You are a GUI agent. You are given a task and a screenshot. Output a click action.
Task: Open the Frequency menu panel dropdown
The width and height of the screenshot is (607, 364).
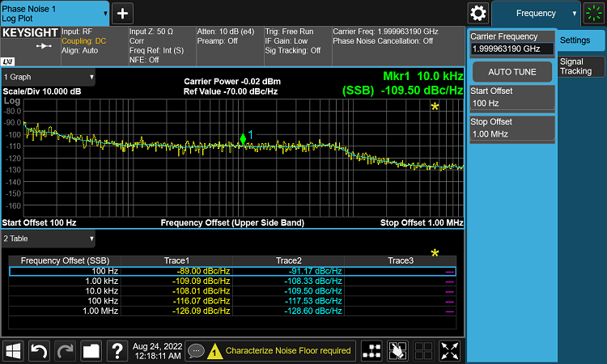536,13
